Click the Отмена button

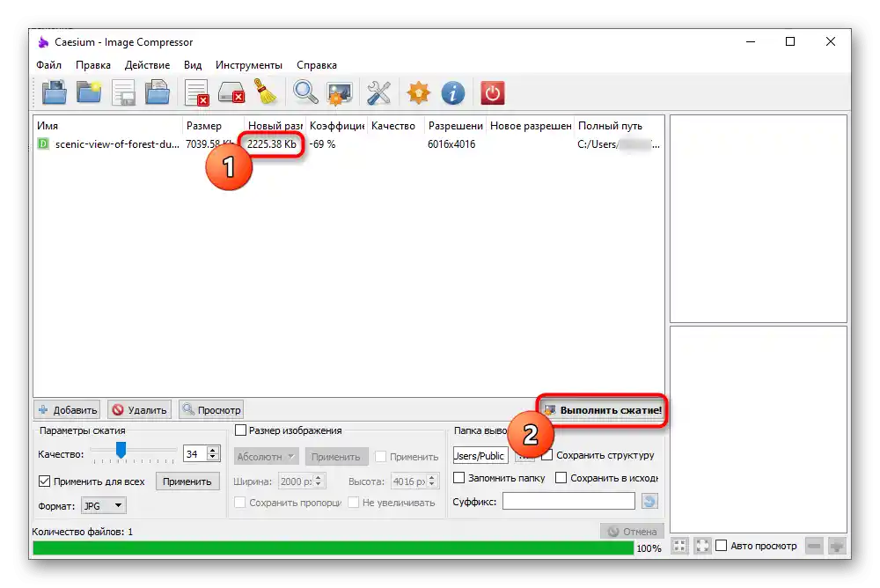point(633,532)
